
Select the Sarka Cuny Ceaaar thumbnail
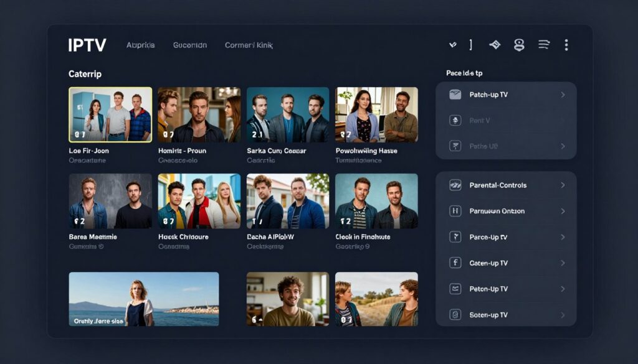(288, 114)
